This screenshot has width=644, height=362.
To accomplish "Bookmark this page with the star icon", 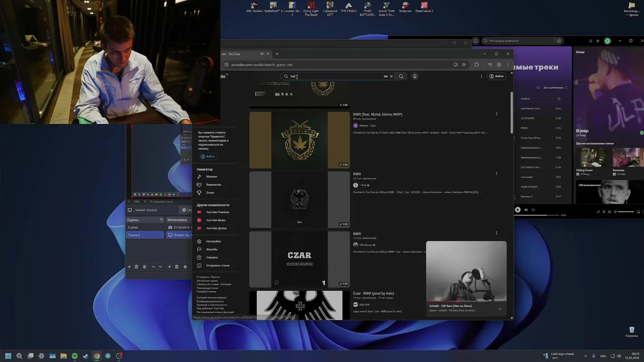I will [464, 64].
